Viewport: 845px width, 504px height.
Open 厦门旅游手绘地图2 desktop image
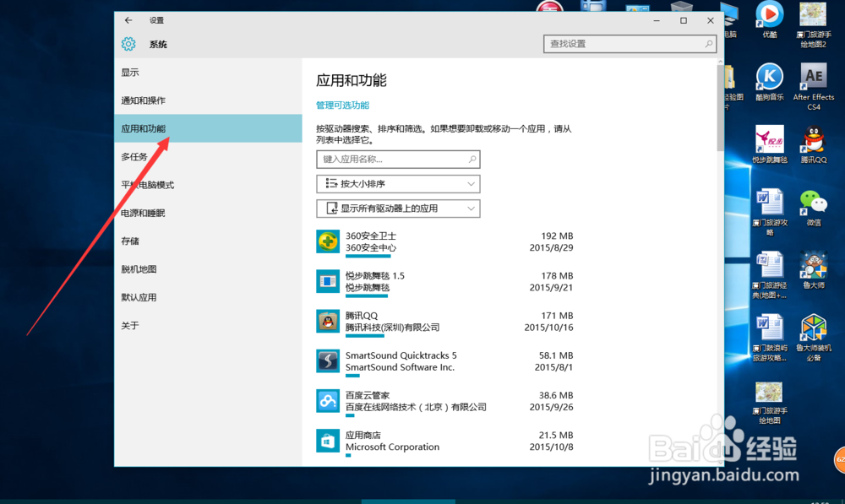(814, 24)
